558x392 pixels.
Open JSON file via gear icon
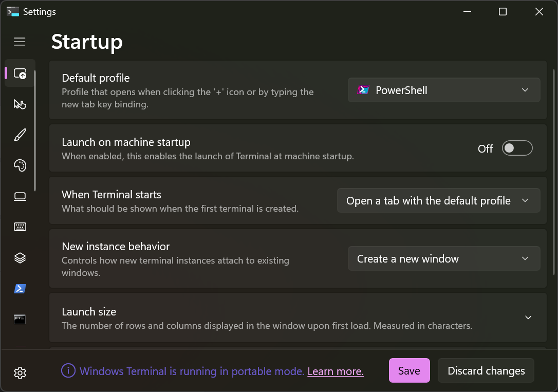tap(20, 373)
